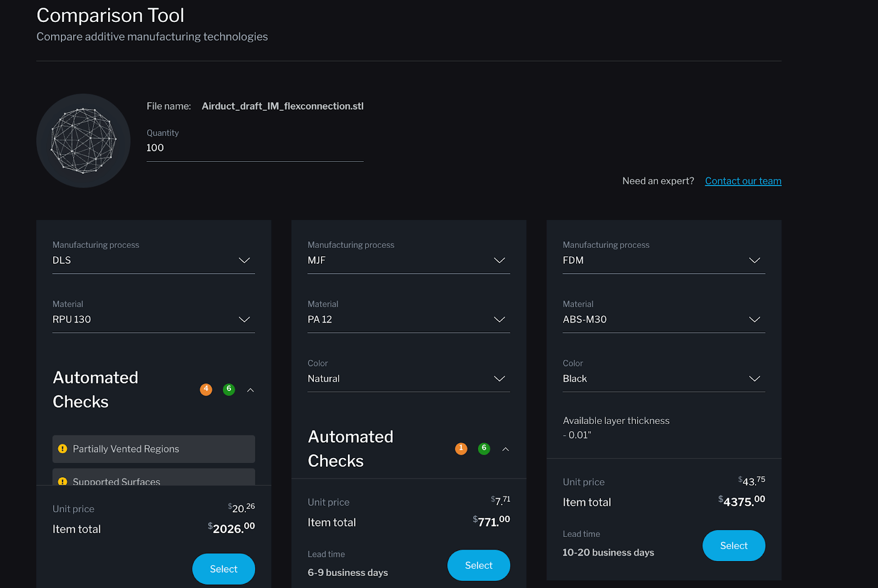Collapse Automated Checks in DLS card
The width and height of the screenshot is (878, 588).
click(250, 390)
